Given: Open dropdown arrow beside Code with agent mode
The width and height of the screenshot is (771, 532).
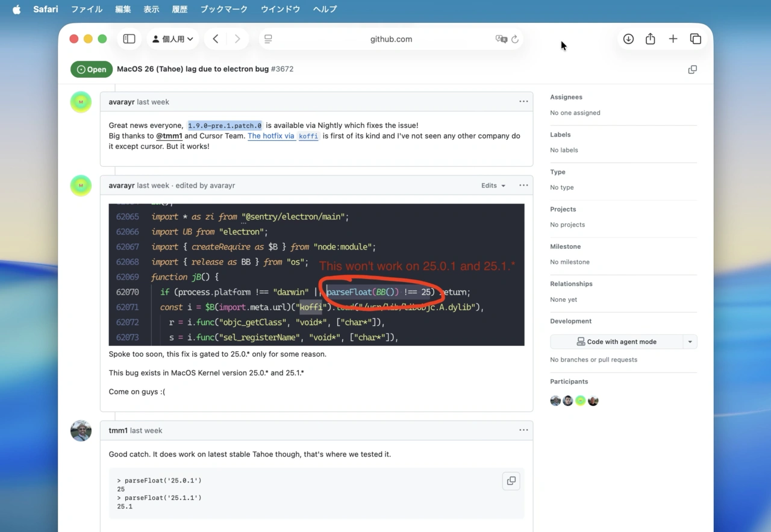Looking at the screenshot, I should (690, 342).
